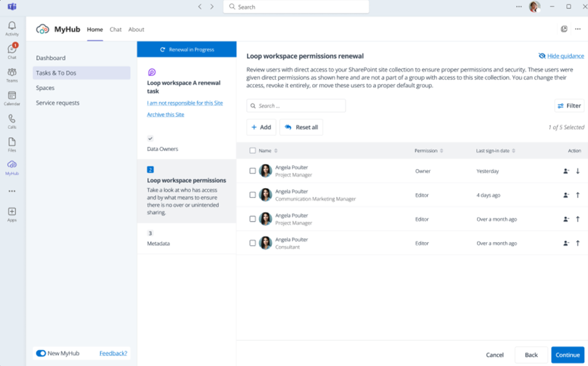Check the Communication Marketing Manager row checkbox

coord(253,195)
